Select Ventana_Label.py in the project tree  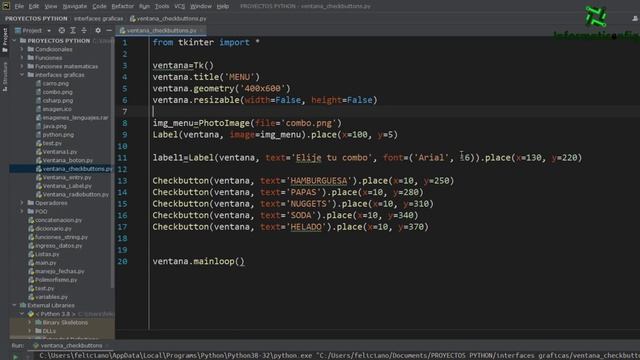point(67,186)
